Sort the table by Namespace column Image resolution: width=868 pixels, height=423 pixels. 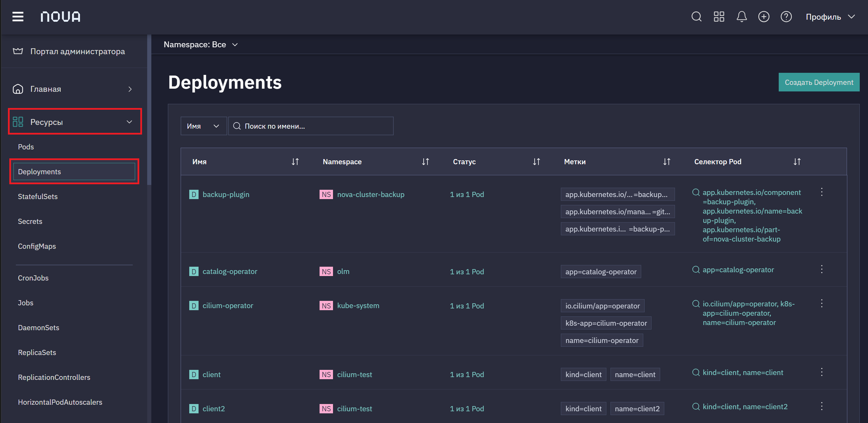(425, 161)
